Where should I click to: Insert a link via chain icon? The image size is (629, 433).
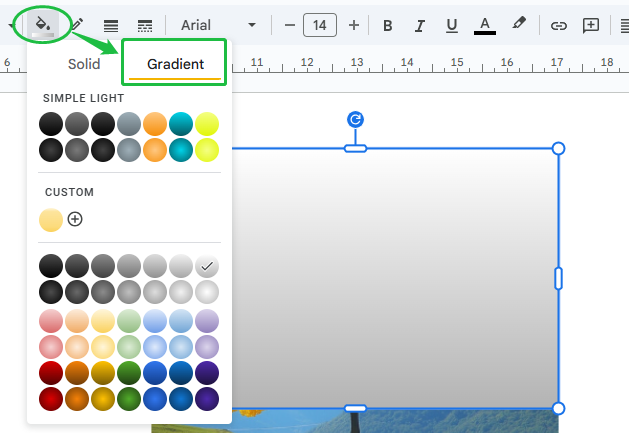(558, 26)
